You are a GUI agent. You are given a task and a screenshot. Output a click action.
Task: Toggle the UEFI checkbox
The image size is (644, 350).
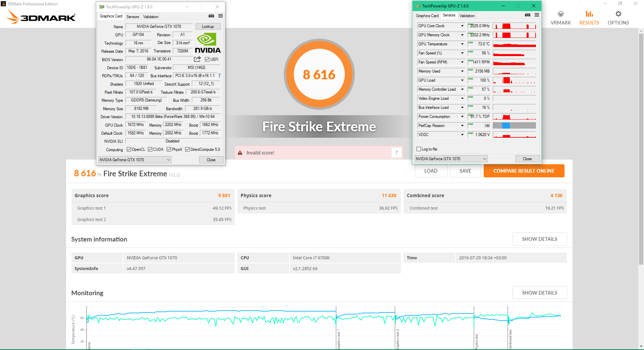point(207,59)
